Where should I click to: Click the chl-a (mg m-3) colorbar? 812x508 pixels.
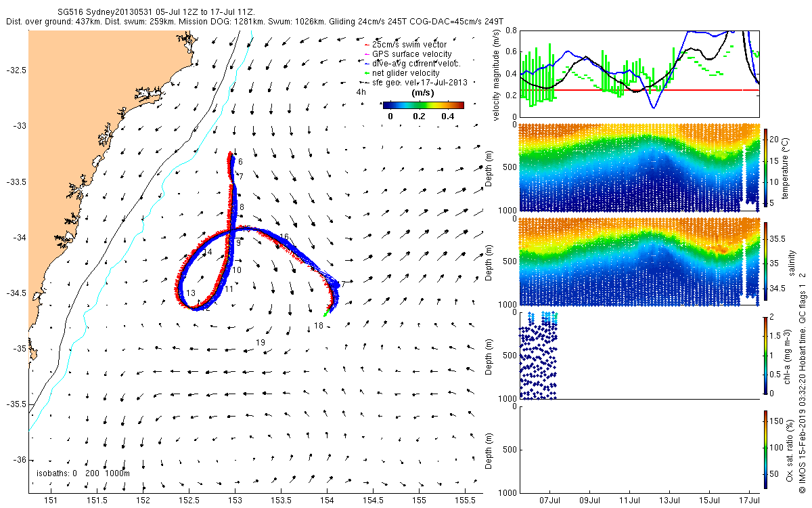point(766,354)
